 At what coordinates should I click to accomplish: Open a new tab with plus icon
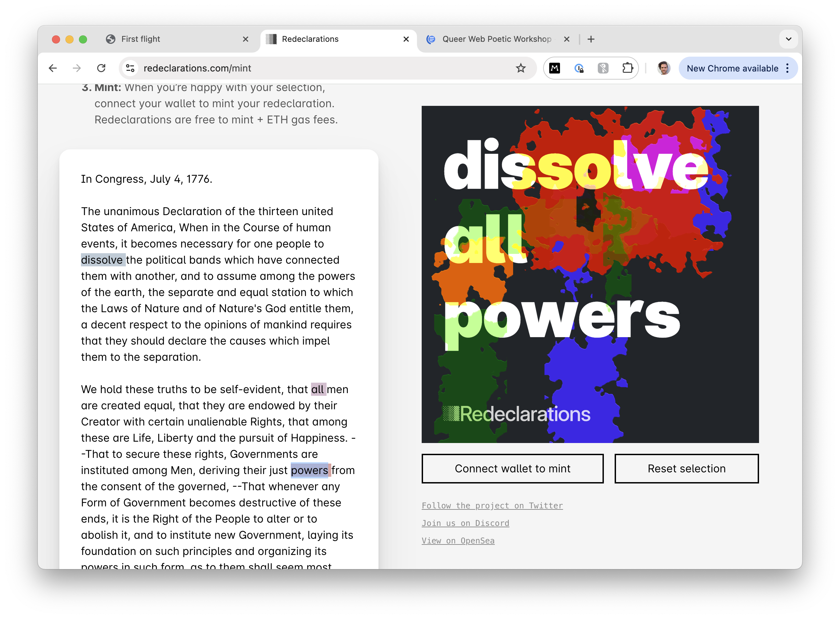click(x=591, y=39)
